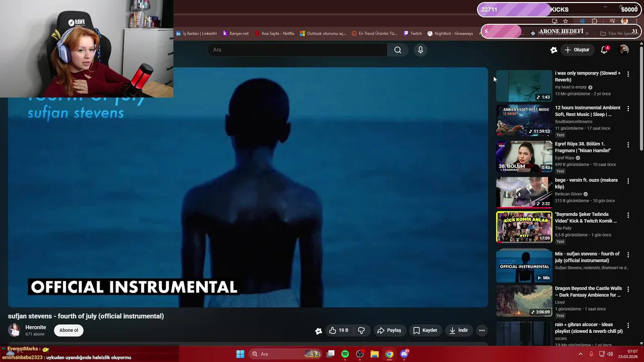
Task: Open 'Berkcan Güven' channel name
Action: click(568, 194)
